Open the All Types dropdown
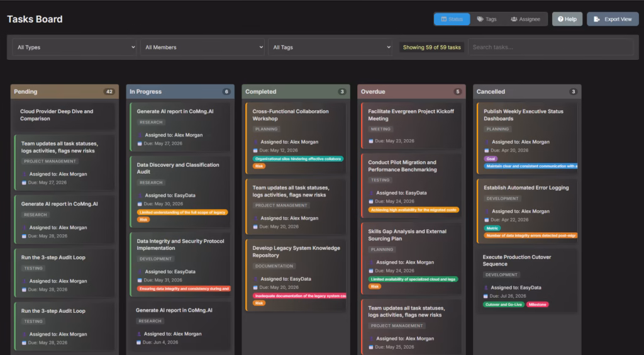The image size is (644, 355). pyautogui.click(x=74, y=47)
